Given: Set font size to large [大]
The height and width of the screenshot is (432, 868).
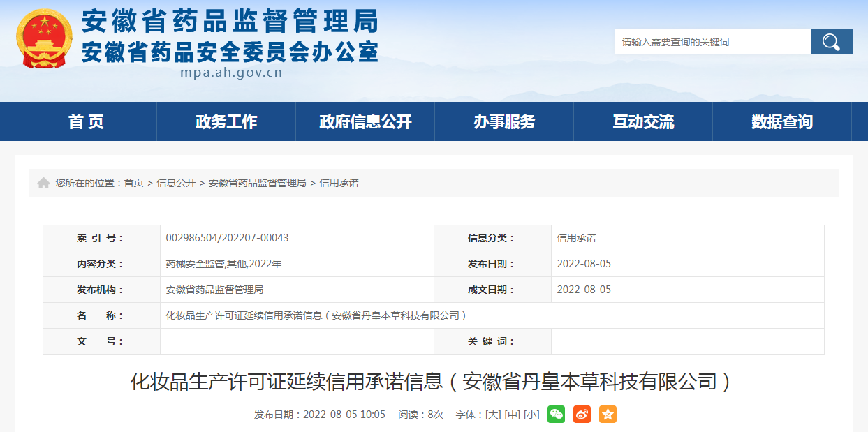Looking at the screenshot, I should pyautogui.click(x=493, y=415).
